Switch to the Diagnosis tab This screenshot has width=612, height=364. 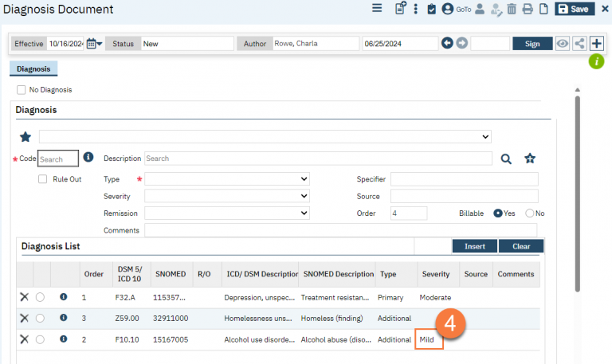click(33, 69)
